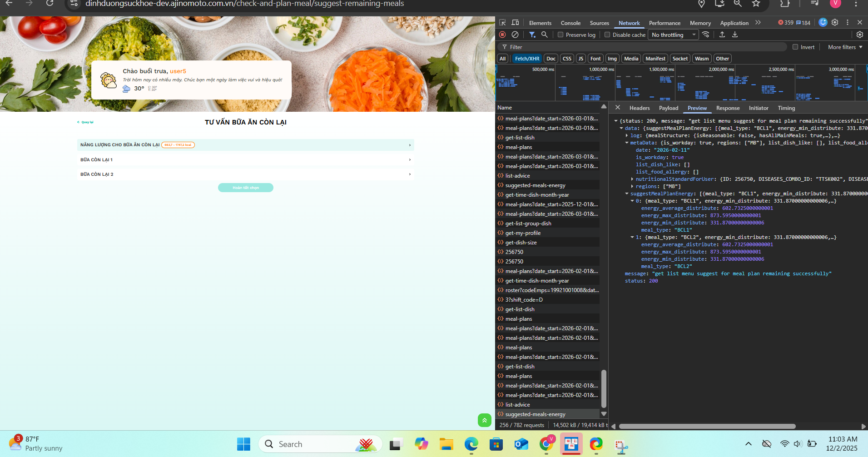Screen dimensions: 868x457
Task: Expand NĂNG LƯỢNG CHO BỮA ĂN CÒN LẠI row
Action: point(246,145)
